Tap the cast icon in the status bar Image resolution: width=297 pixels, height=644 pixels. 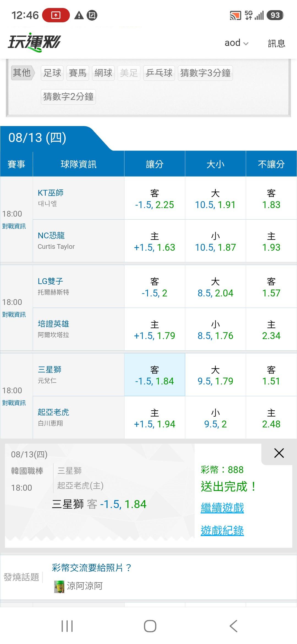tap(235, 15)
